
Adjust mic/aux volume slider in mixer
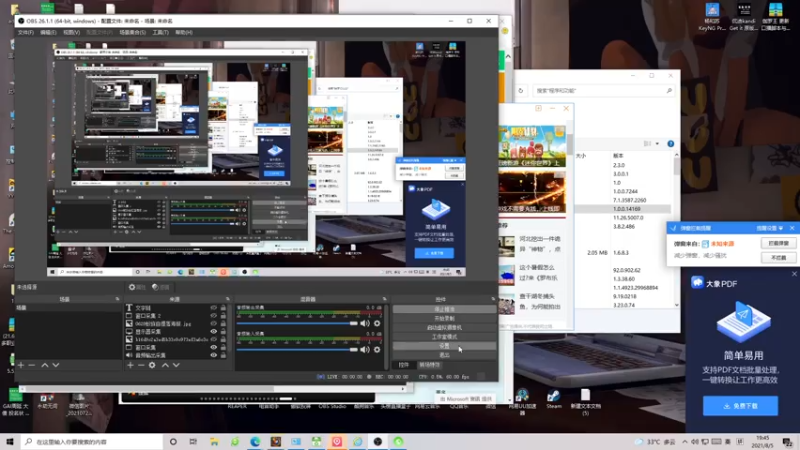(x=297, y=350)
